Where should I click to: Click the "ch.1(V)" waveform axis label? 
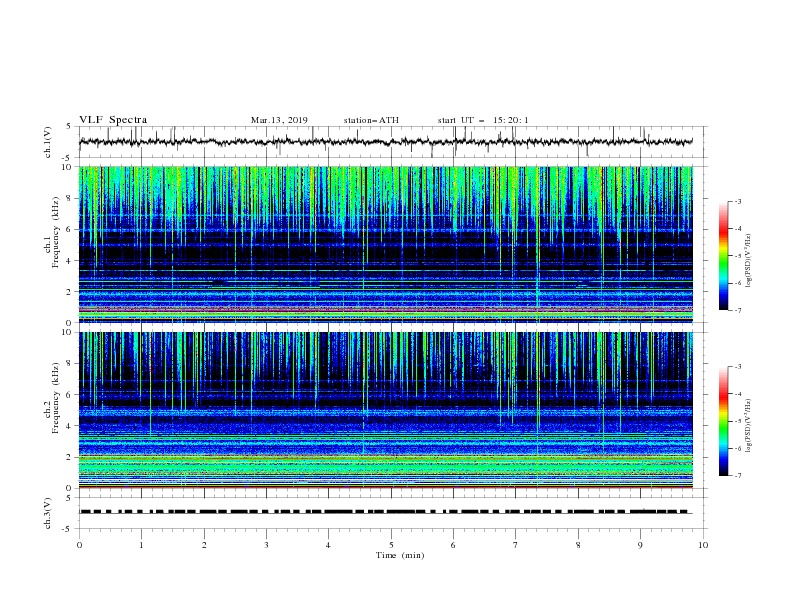click(48, 142)
